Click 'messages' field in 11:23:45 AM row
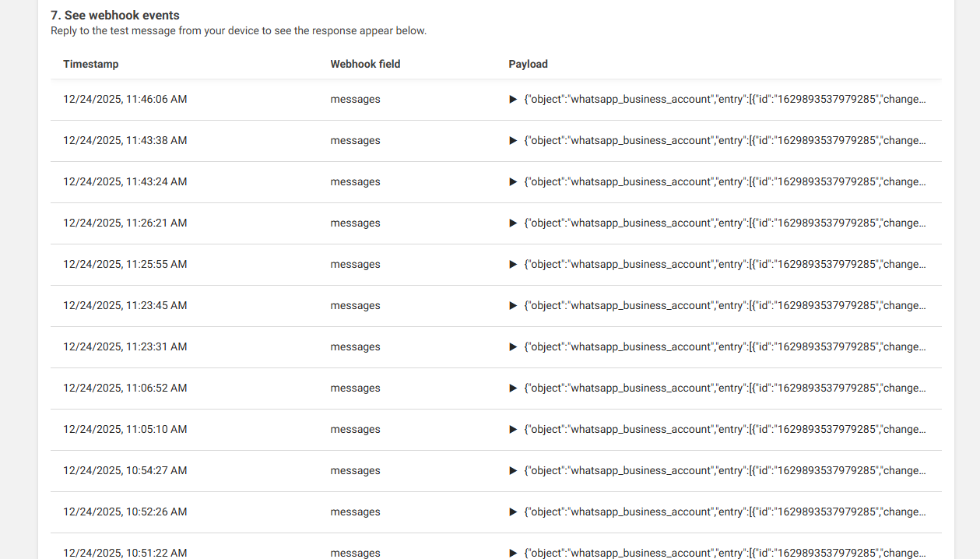The width and height of the screenshot is (980, 559). click(x=355, y=306)
